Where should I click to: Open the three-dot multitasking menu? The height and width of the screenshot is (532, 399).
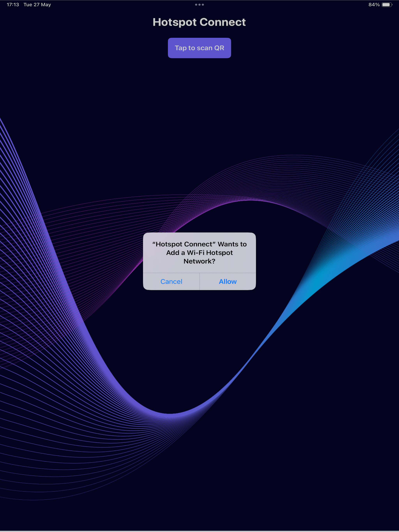(x=199, y=4)
